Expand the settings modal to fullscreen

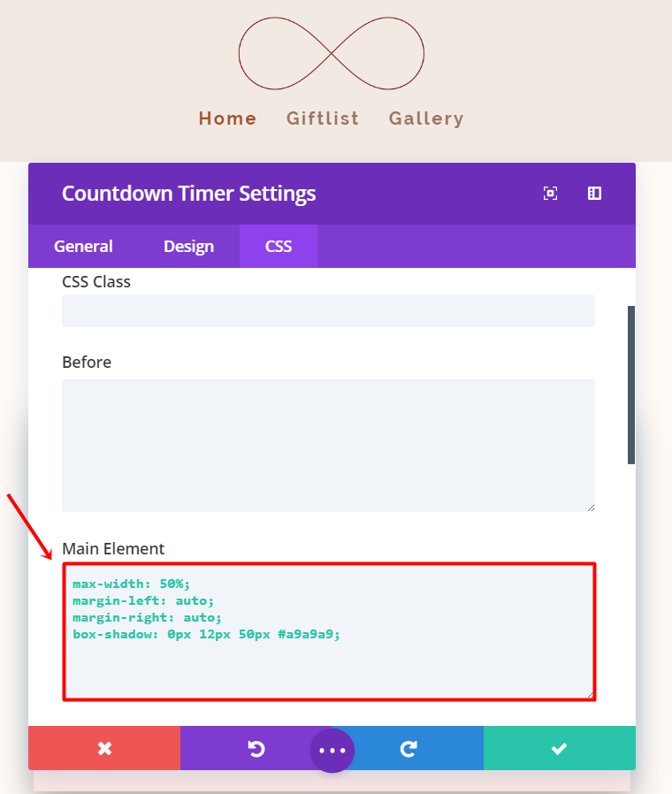point(550,194)
